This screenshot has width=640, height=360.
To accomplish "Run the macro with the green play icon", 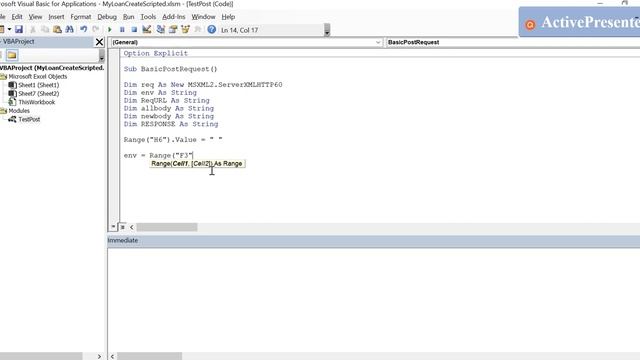I will coord(109,29).
